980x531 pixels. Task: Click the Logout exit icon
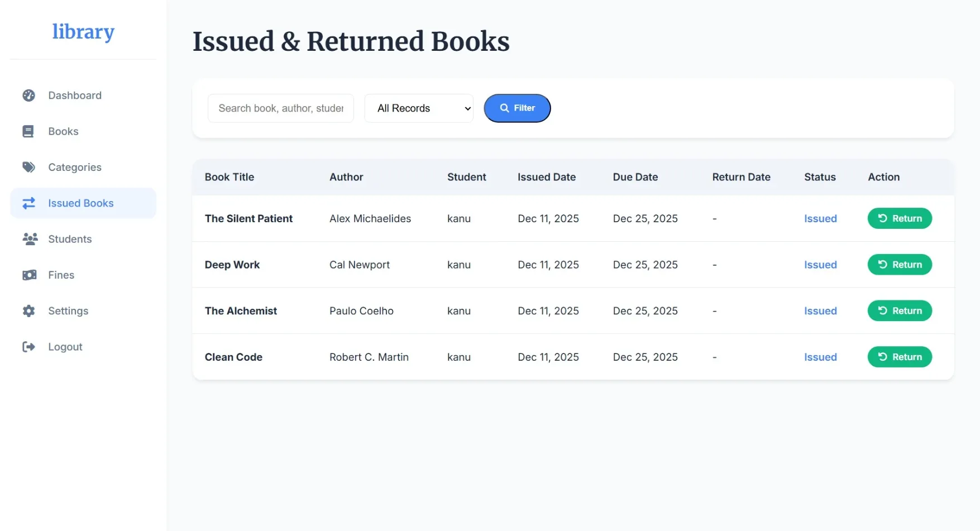28,347
